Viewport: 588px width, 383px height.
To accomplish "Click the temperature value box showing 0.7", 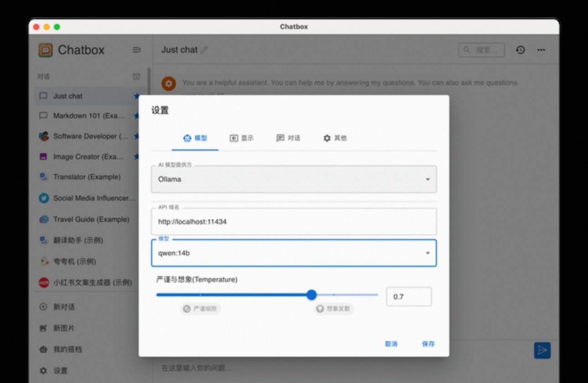I will point(408,297).
